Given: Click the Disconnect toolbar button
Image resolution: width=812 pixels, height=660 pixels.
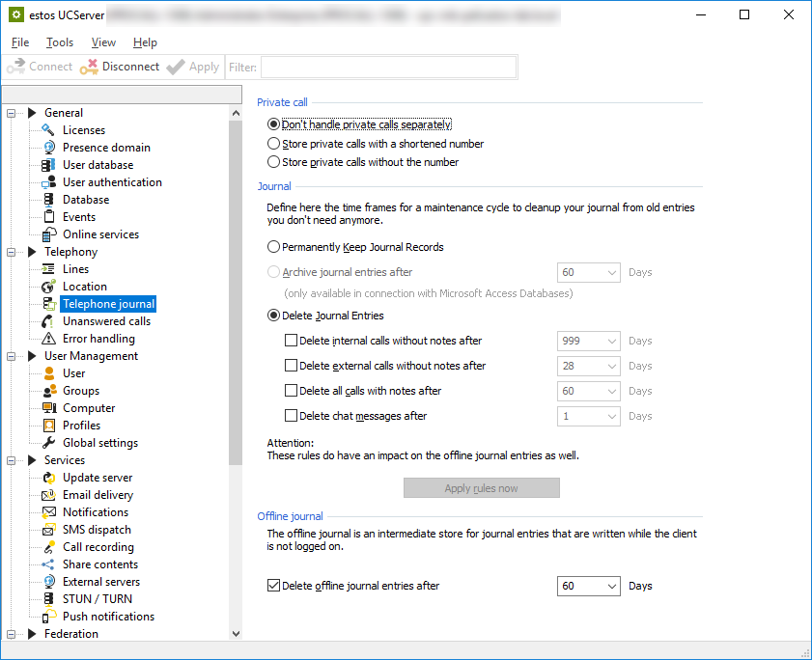Looking at the screenshot, I should coord(120,67).
